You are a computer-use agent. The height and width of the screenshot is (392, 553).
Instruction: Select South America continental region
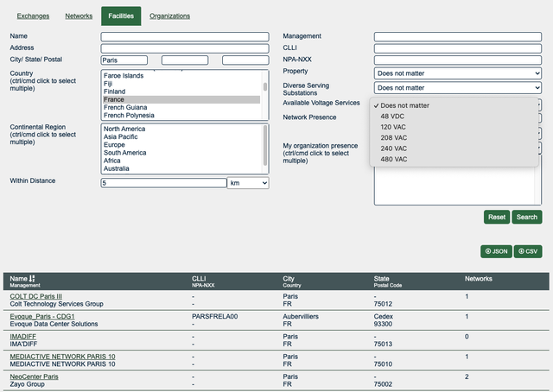click(x=181, y=153)
